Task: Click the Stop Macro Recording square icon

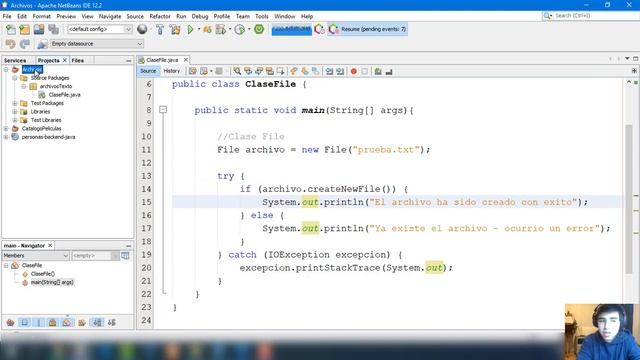Action: [x=364, y=71]
